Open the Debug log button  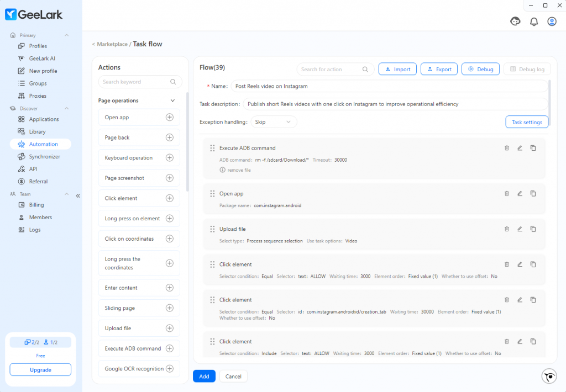(527, 69)
